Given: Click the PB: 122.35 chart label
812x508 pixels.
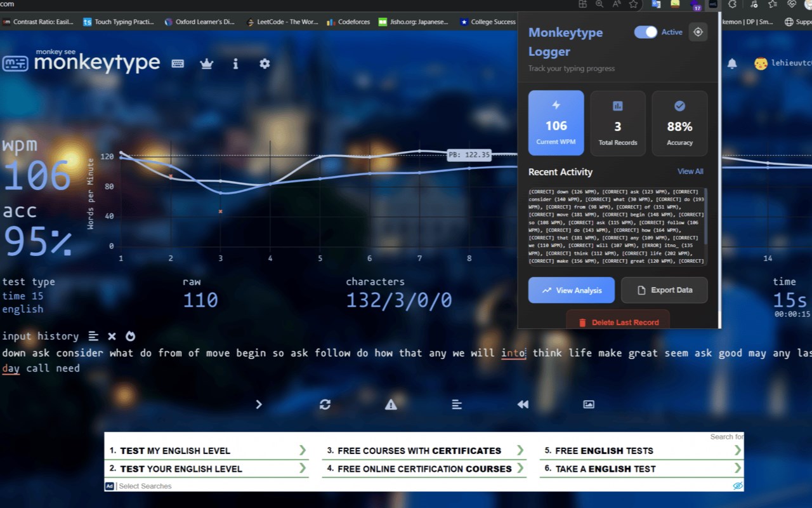Looking at the screenshot, I should point(469,155).
